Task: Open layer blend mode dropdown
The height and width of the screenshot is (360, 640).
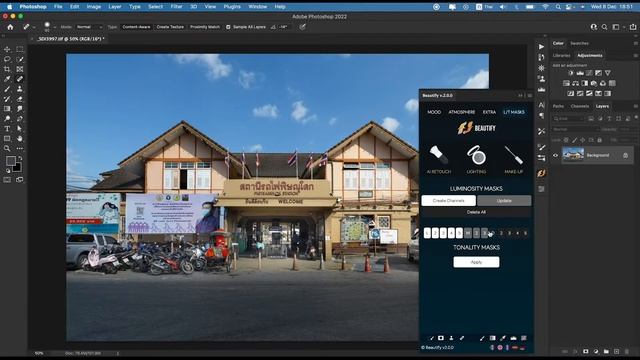Action: click(576, 129)
